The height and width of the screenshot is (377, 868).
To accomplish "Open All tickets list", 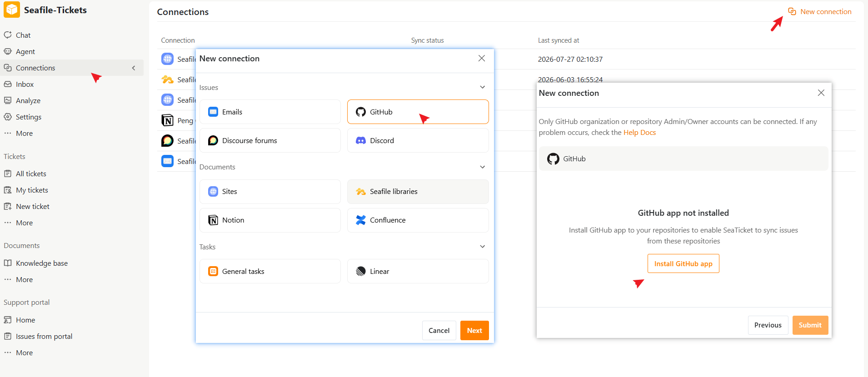I will [31, 174].
